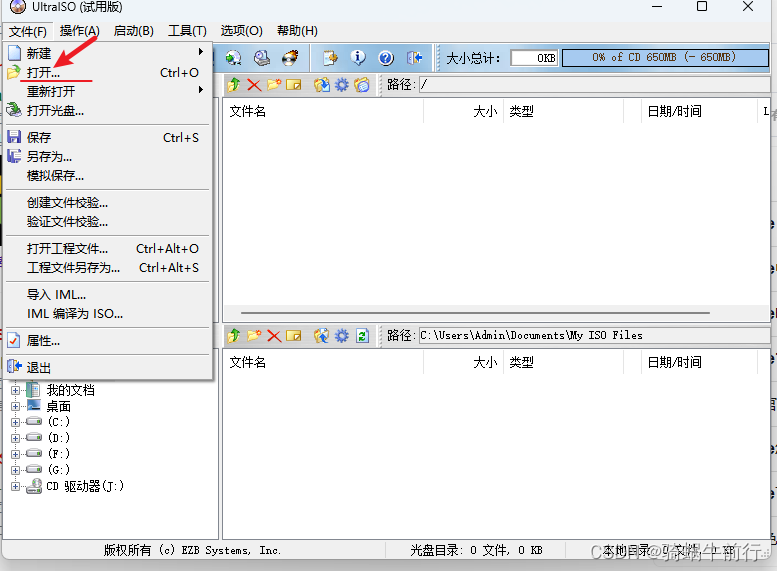Screen dimensions: 777x571
Task: Open the 选项(O) menu
Action: (x=241, y=31)
